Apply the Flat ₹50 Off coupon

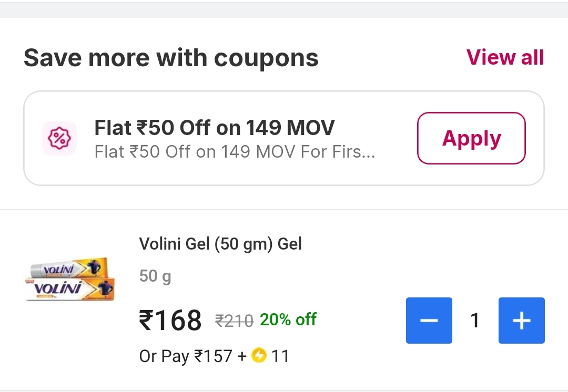tap(471, 138)
